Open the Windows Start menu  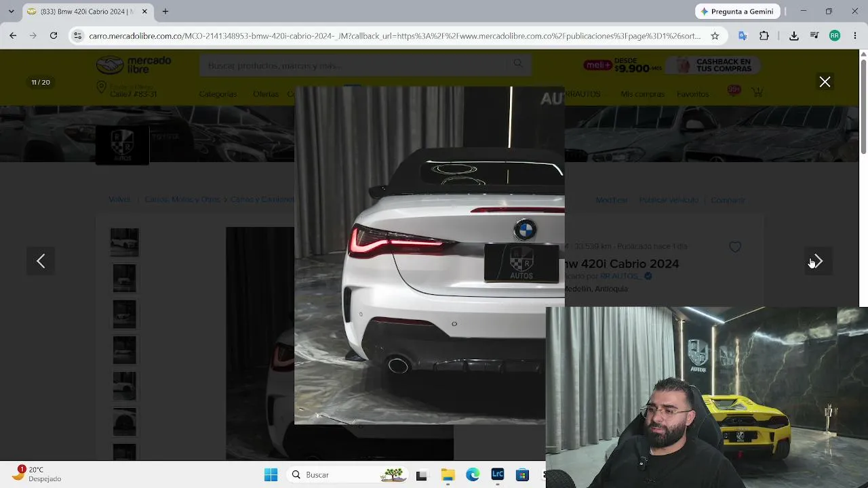pyautogui.click(x=271, y=475)
